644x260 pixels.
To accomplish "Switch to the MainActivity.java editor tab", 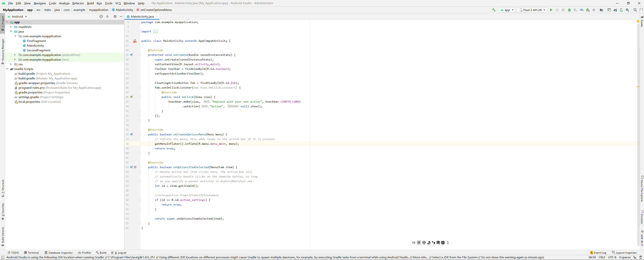I will [x=142, y=16].
